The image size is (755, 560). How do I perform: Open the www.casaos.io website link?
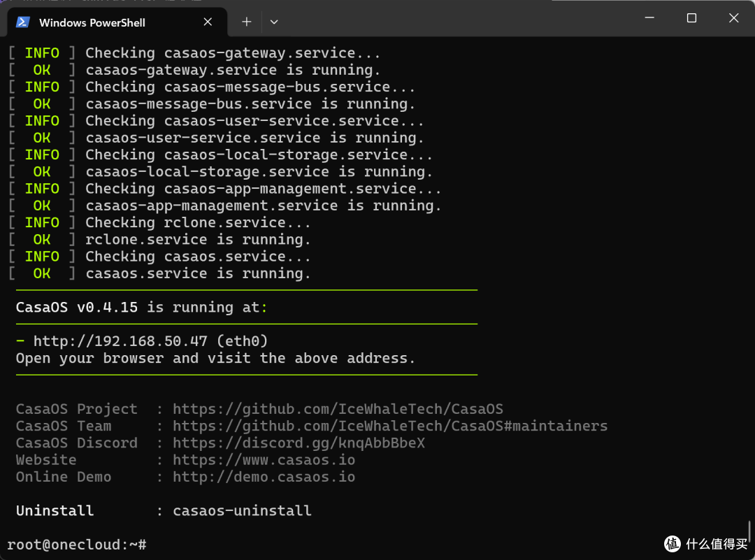(x=264, y=460)
